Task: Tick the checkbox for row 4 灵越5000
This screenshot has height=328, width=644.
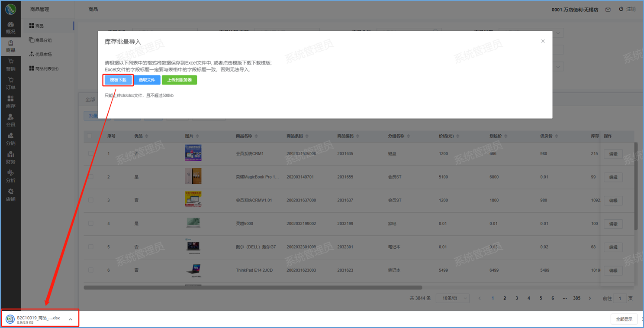Action: point(90,224)
